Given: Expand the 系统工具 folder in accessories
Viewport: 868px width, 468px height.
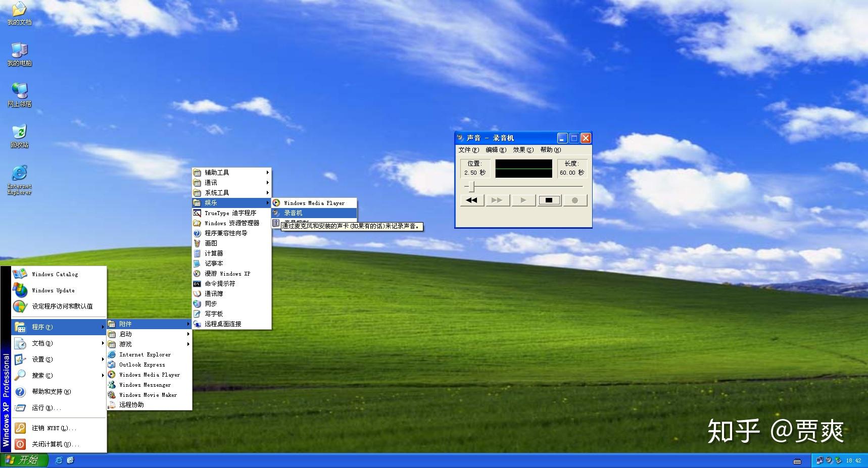Looking at the screenshot, I should [232, 193].
